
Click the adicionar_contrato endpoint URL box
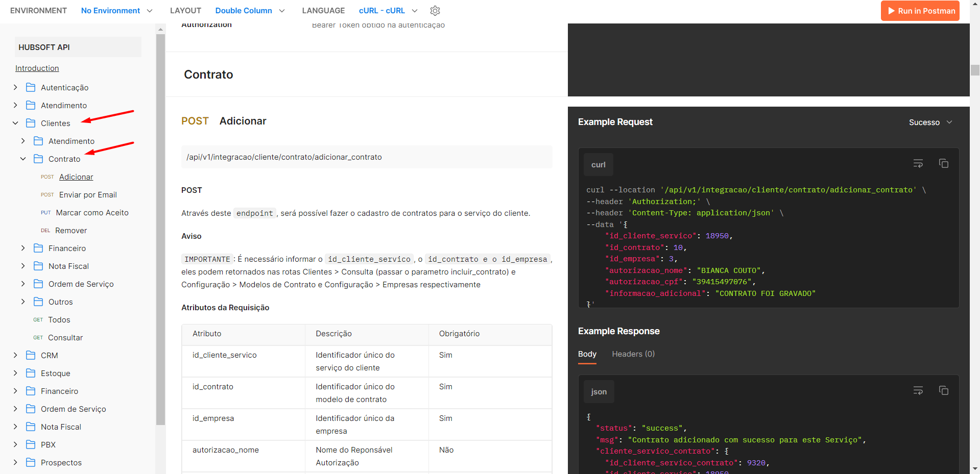point(367,157)
